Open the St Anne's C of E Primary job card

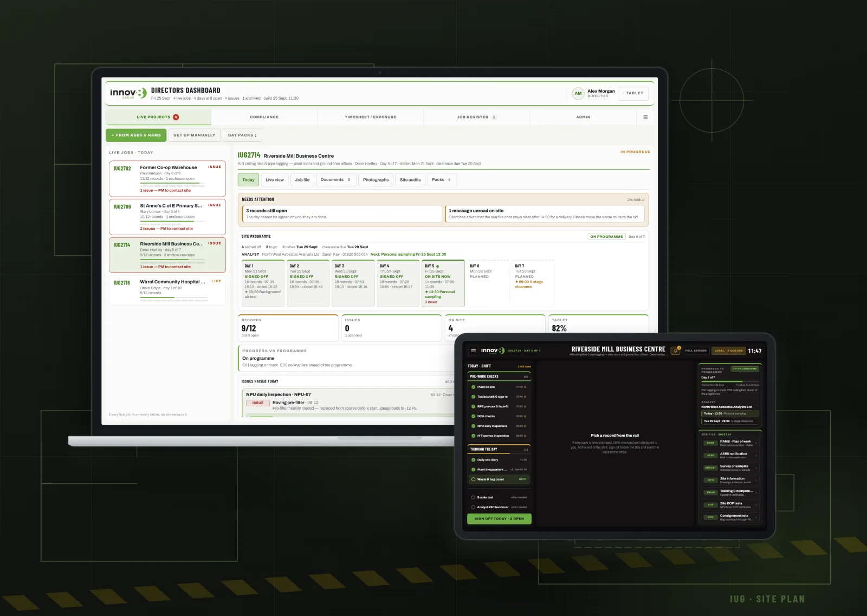coord(167,217)
